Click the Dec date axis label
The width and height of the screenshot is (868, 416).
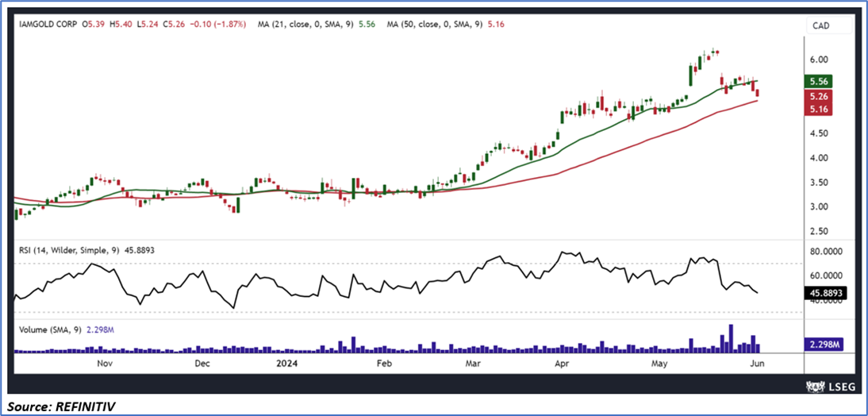click(x=202, y=364)
